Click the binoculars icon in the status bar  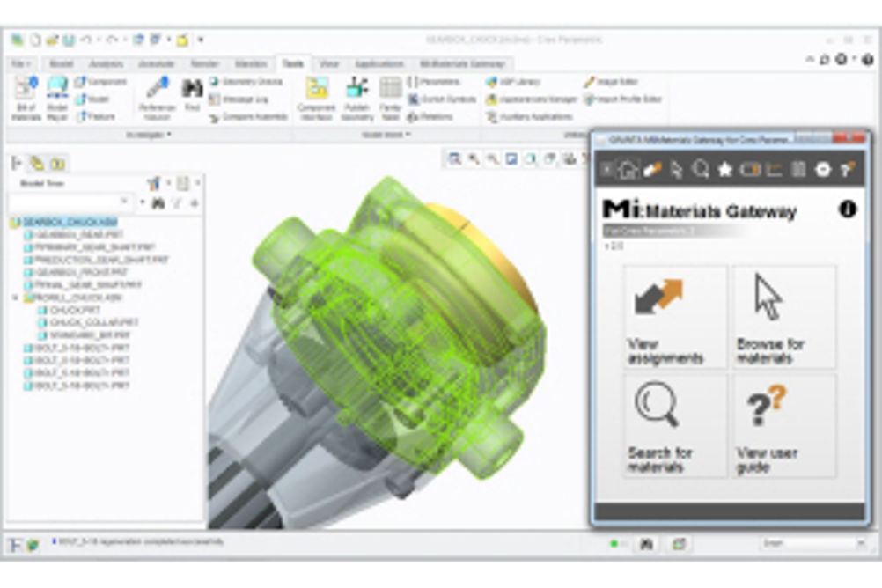[647, 544]
